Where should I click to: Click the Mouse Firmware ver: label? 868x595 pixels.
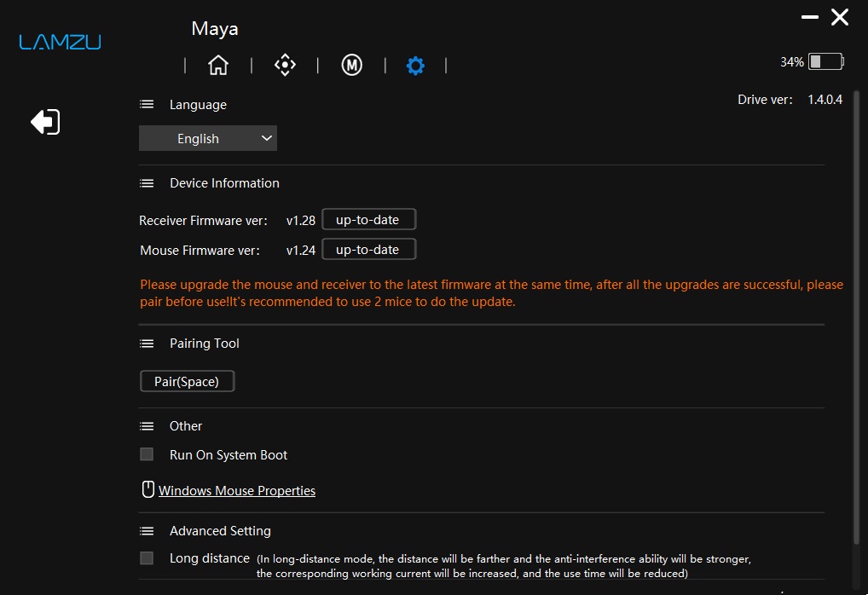(200, 250)
